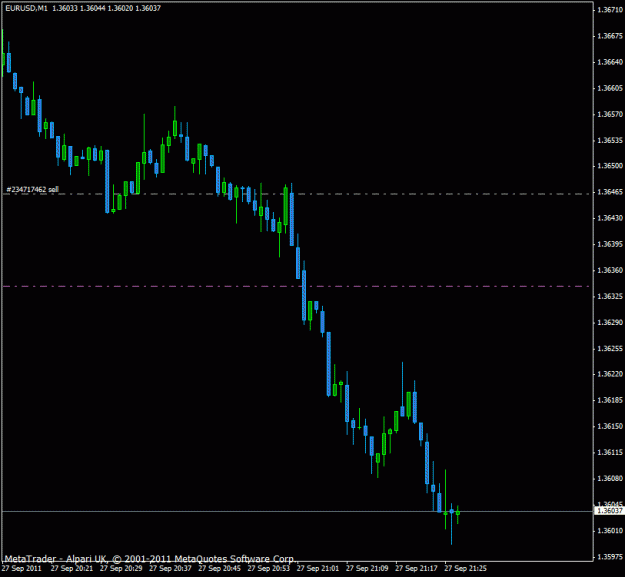Screen dimensions: 625x577
Task: Click price scale label 1.36150
Action: [x=610, y=426]
